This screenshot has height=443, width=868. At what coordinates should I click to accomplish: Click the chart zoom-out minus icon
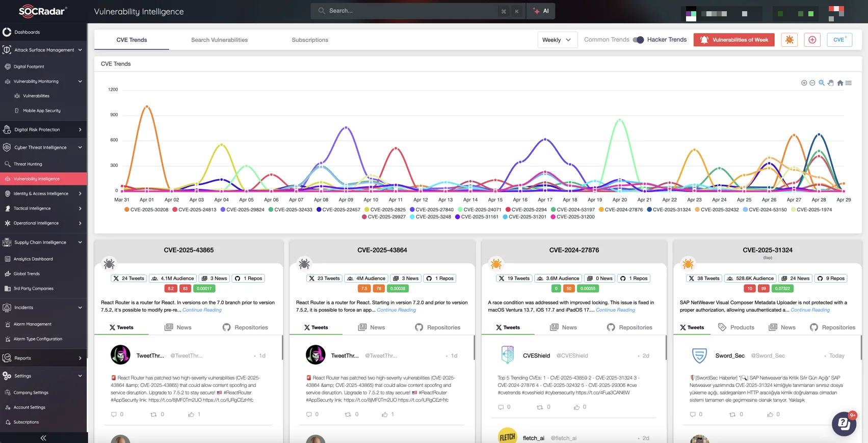coord(812,83)
